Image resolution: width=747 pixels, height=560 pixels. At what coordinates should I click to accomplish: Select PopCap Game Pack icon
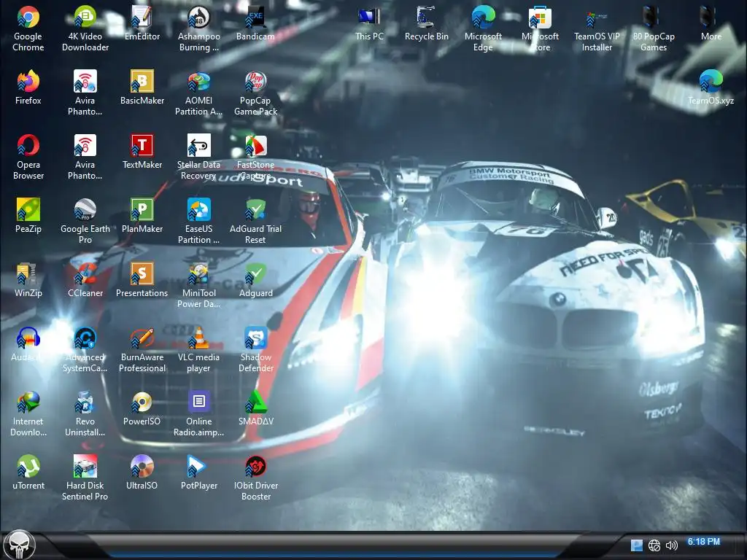pos(255,82)
